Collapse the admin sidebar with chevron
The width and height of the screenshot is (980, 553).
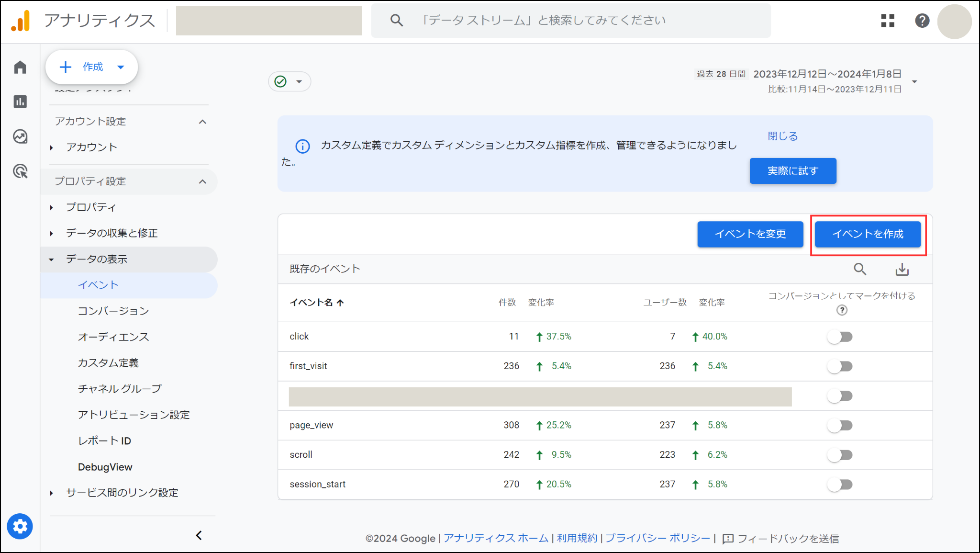tap(199, 535)
